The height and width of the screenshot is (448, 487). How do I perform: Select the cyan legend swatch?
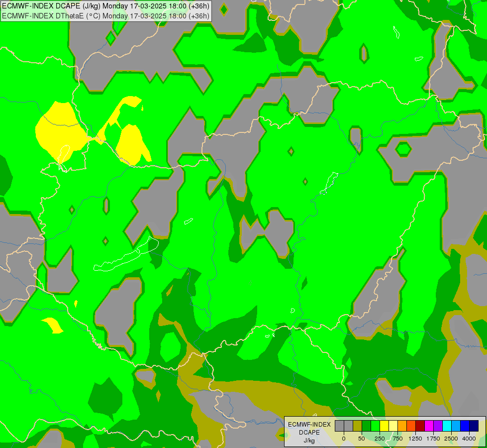click(x=447, y=426)
